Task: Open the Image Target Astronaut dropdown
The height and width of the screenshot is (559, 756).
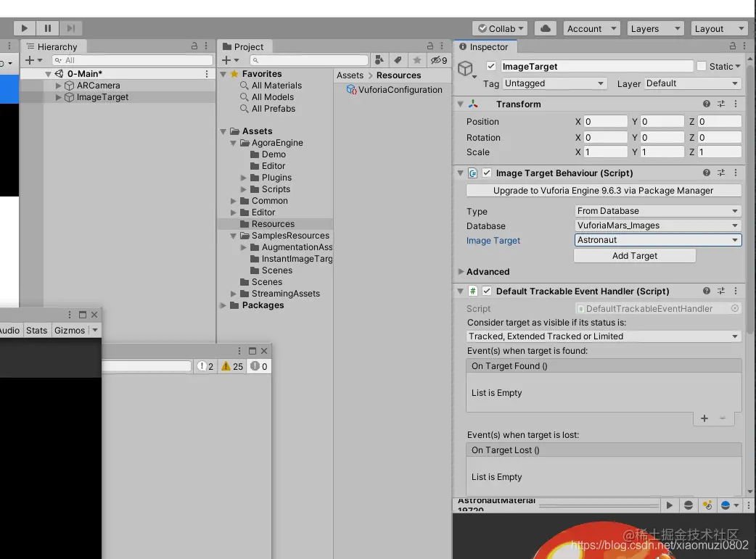Action: coord(657,239)
